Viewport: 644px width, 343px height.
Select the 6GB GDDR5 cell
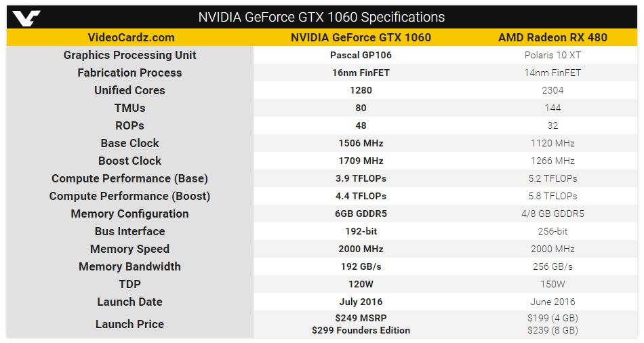tap(361, 214)
